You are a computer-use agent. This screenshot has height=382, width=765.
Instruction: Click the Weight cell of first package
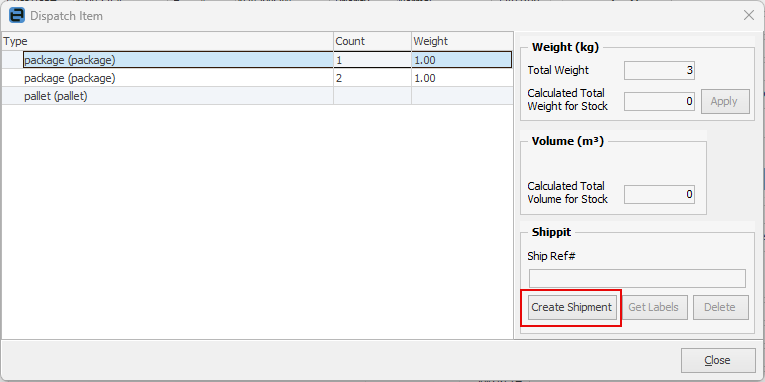(x=462, y=60)
